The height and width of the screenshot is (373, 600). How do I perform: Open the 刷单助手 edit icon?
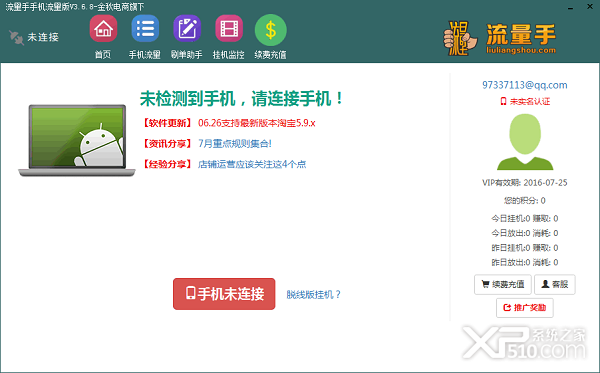[187, 29]
